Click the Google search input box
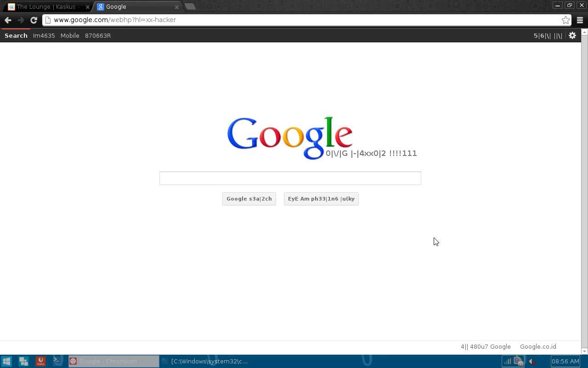 290,178
